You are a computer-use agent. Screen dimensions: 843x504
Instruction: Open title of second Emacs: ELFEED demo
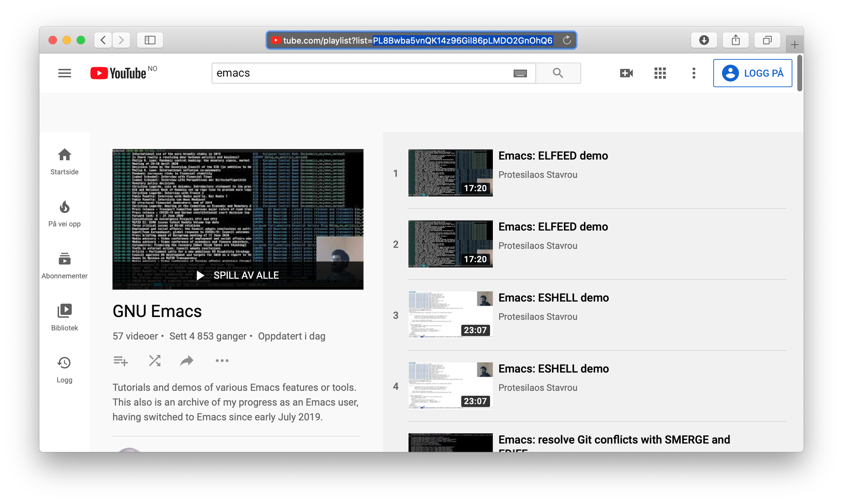click(553, 227)
